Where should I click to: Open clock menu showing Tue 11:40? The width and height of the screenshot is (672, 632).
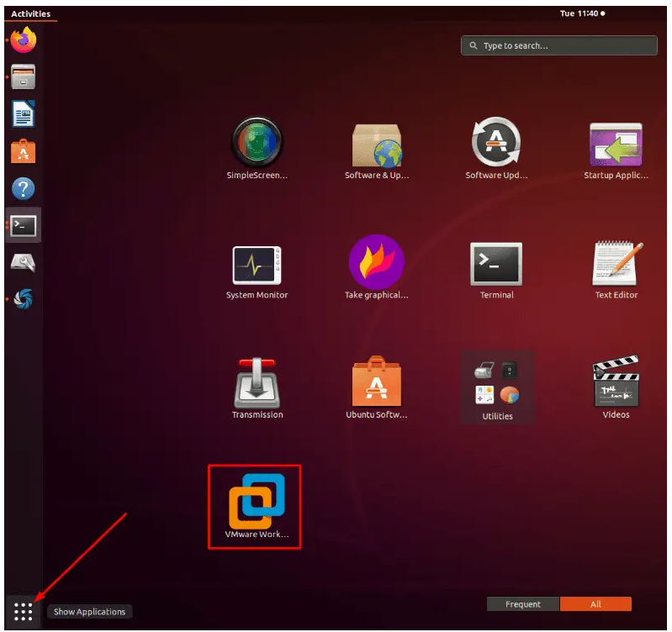[582, 13]
